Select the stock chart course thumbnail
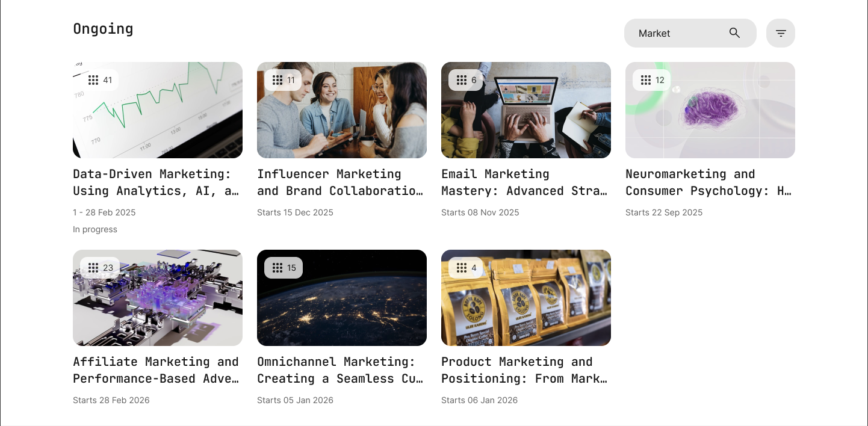 tap(158, 110)
